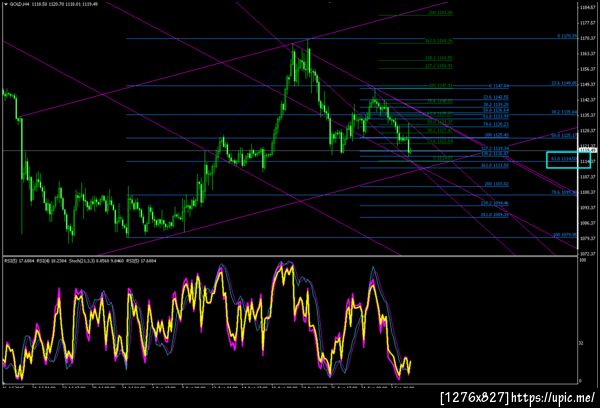The width and height of the screenshot is (600, 408).
Task: Click the bottom time axis of chart
Action: click(x=209, y=387)
